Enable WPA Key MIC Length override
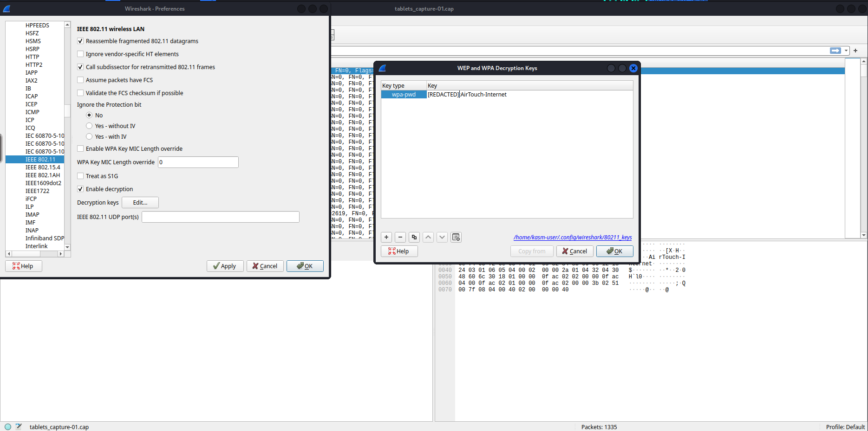Screen dimensions: 868x431 coord(80,148)
